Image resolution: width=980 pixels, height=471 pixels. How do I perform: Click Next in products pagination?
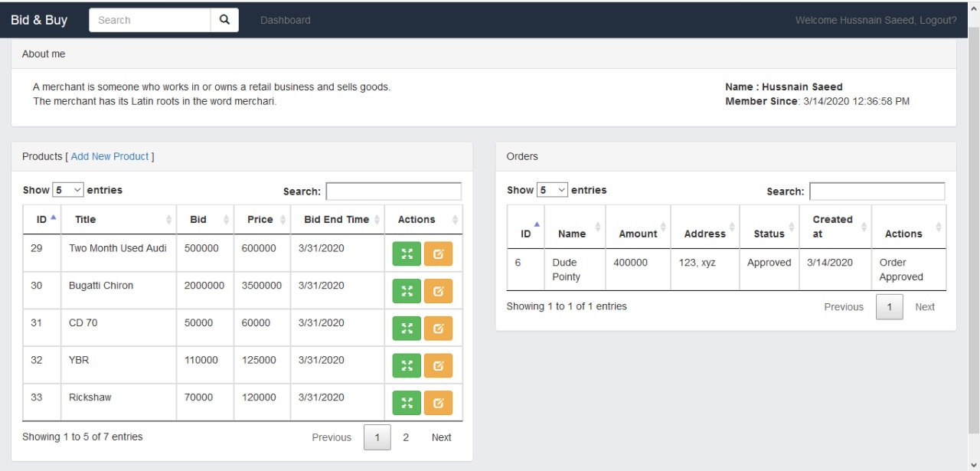[441, 437]
